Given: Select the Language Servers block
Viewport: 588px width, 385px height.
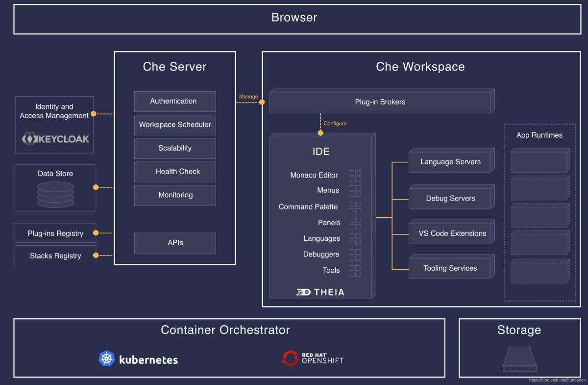Looking at the screenshot, I should (x=450, y=162).
